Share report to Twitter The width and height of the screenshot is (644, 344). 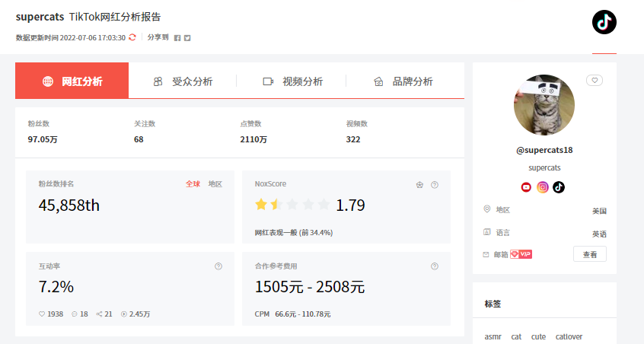187,38
